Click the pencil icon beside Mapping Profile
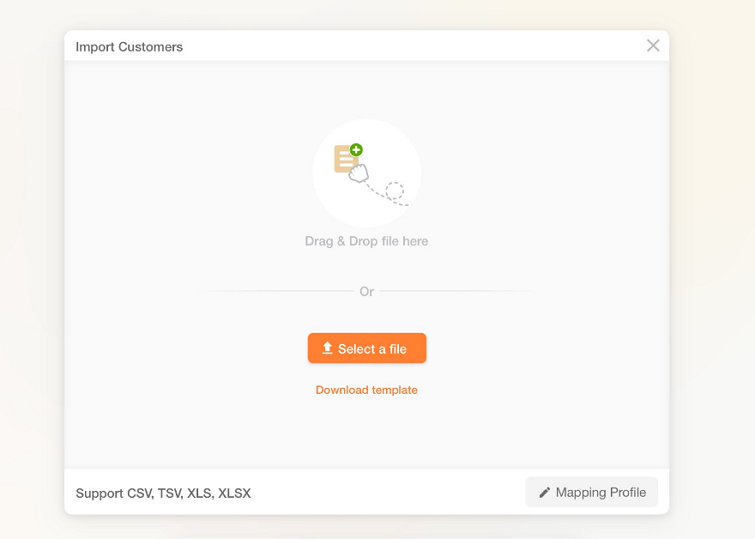This screenshot has height=539, width=755. pyautogui.click(x=545, y=492)
